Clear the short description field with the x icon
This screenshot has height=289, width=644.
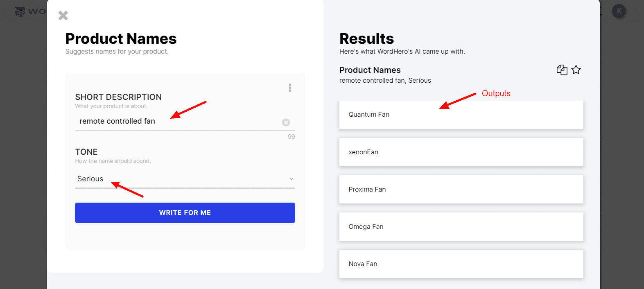click(286, 122)
